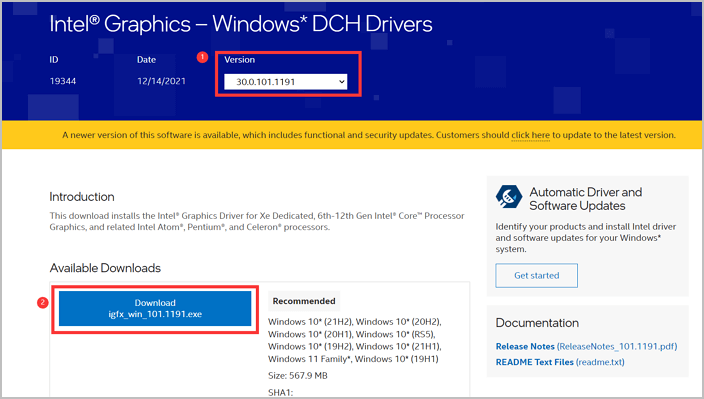
Task: Click the SHA1: label
Action: click(x=281, y=392)
